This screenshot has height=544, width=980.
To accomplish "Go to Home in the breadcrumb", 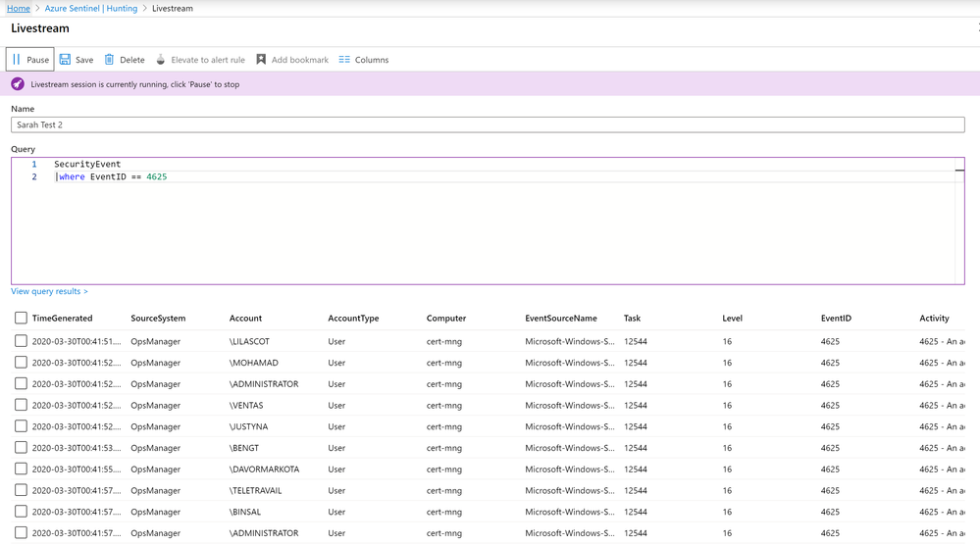I will pyautogui.click(x=19, y=8).
